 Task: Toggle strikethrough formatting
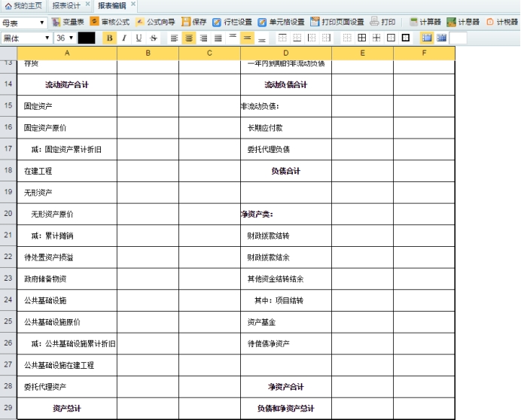click(x=154, y=38)
